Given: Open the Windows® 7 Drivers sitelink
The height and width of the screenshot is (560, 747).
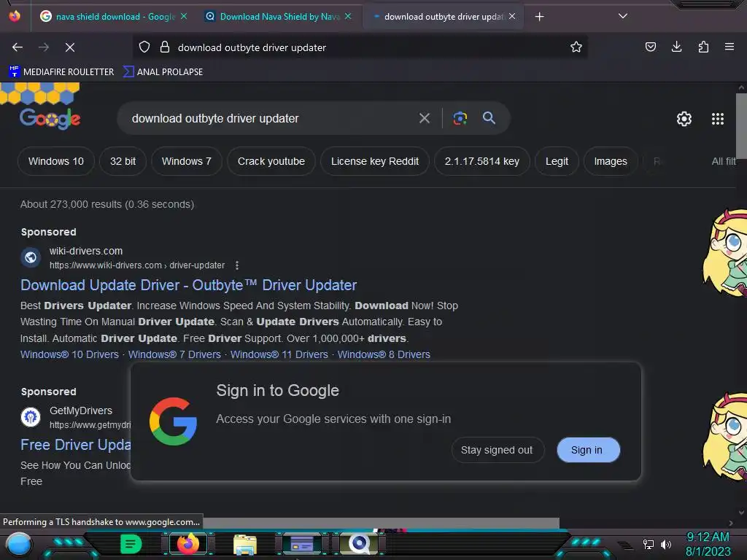Looking at the screenshot, I should 174,354.
